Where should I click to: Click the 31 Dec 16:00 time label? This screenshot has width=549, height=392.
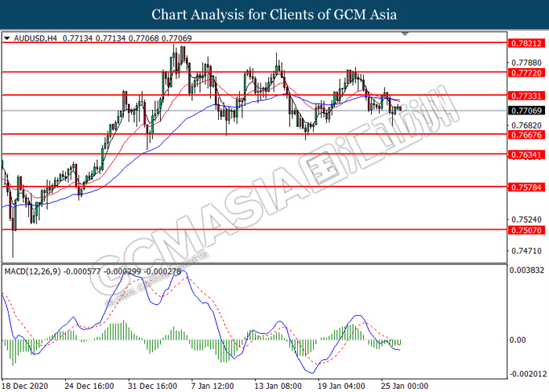point(153,386)
